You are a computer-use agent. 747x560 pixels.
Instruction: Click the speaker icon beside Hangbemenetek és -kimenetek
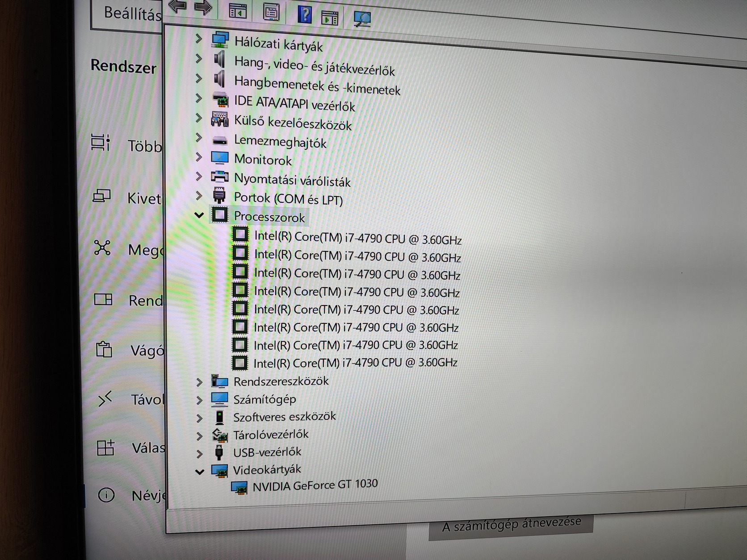pyautogui.click(x=219, y=79)
